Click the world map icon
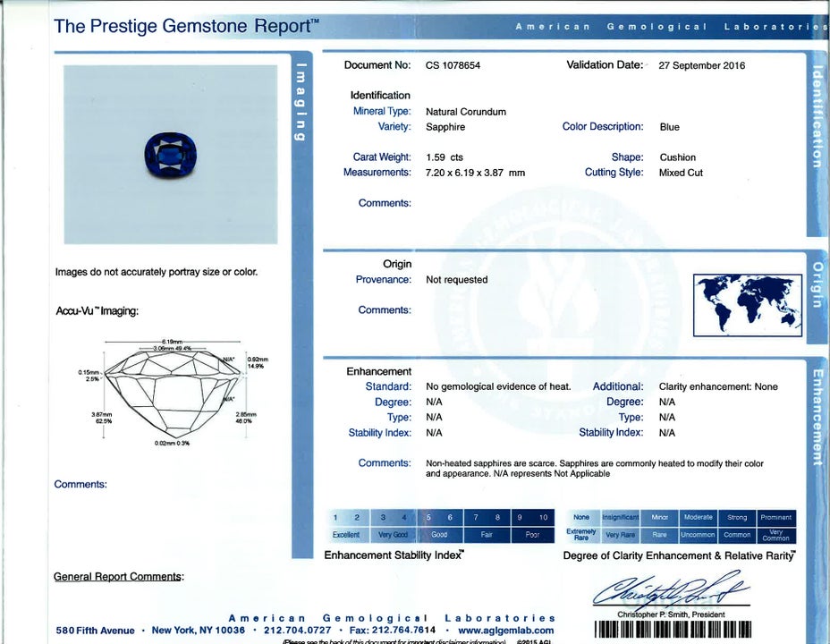The height and width of the screenshot is (644, 830). (x=748, y=304)
